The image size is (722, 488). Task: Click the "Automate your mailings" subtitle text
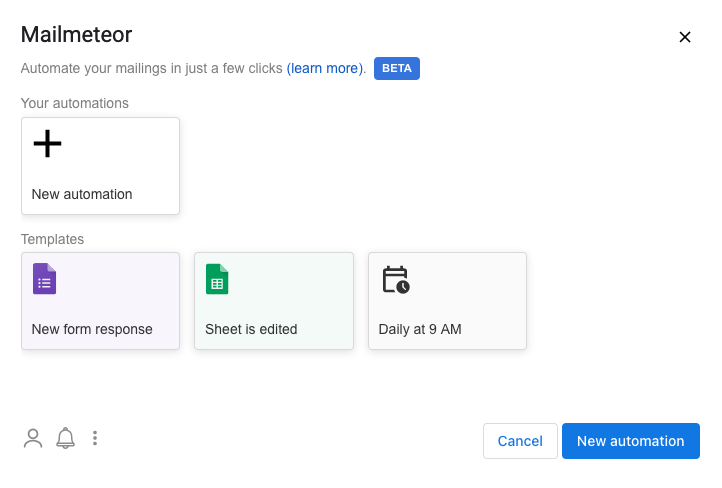coord(151,68)
